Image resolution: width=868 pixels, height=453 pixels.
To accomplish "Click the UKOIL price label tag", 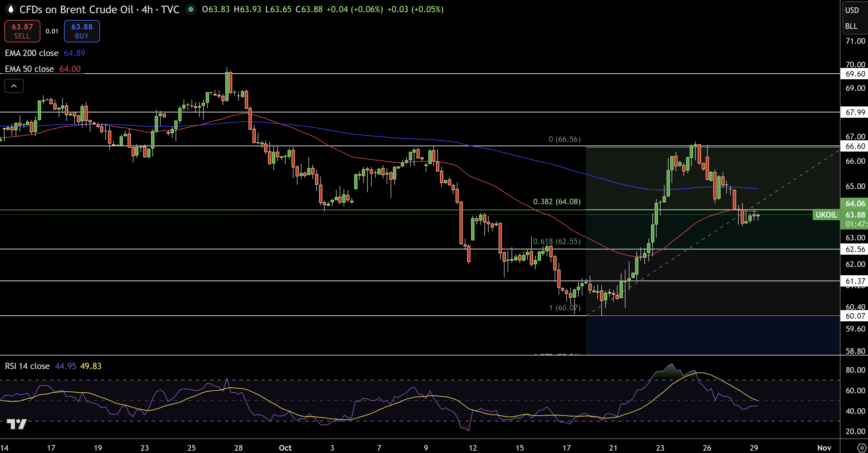I will (826, 215).
